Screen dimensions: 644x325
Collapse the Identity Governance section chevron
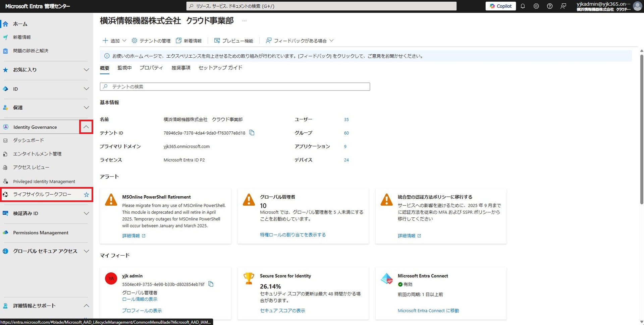pos(86,127)
